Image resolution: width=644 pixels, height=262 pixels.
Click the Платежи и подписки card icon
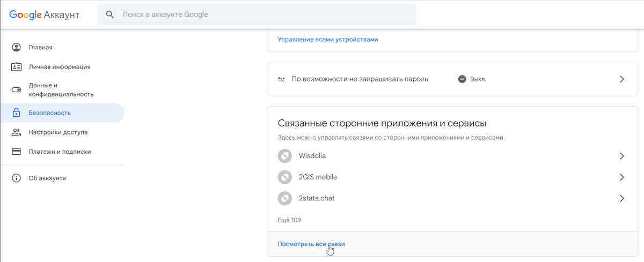tap(17, 152)
